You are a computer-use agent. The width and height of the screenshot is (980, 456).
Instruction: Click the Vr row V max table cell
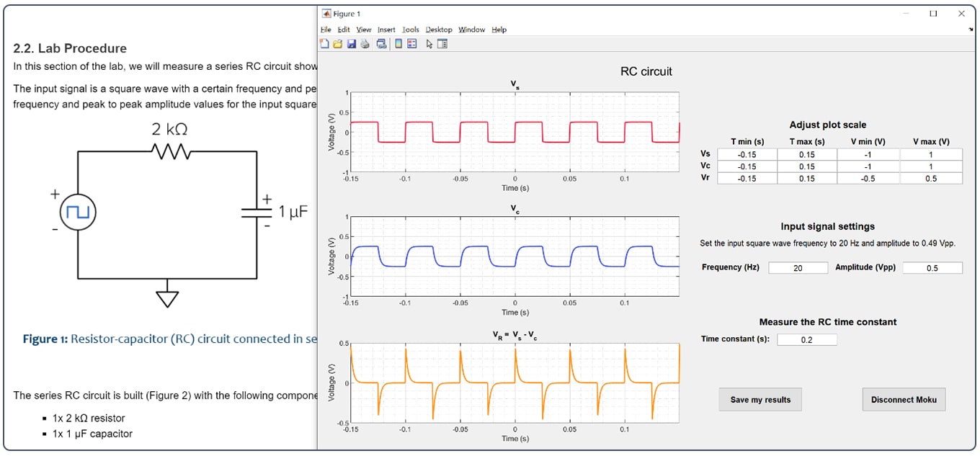click(x=931, y=178)
